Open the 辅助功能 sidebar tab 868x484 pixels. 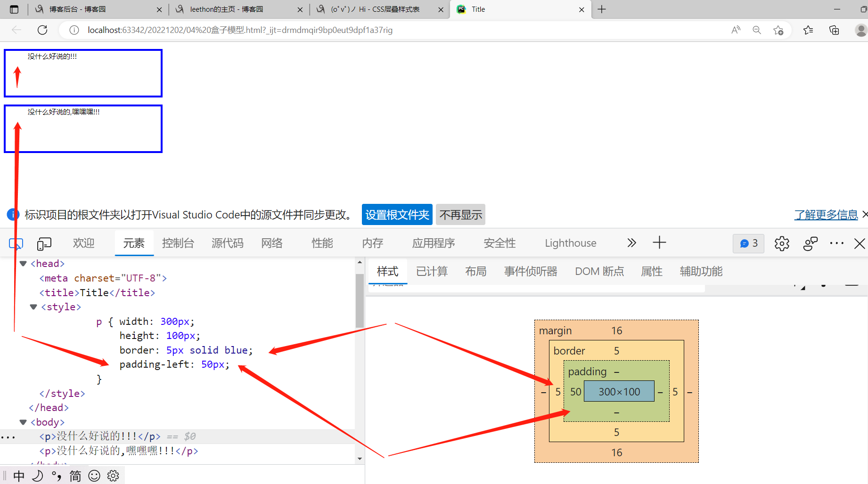coord(701,271)
